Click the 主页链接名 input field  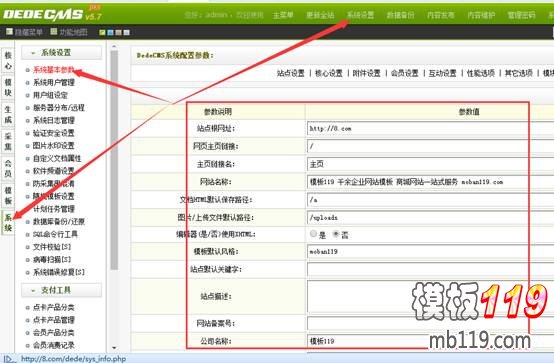(x=431, y=164)
